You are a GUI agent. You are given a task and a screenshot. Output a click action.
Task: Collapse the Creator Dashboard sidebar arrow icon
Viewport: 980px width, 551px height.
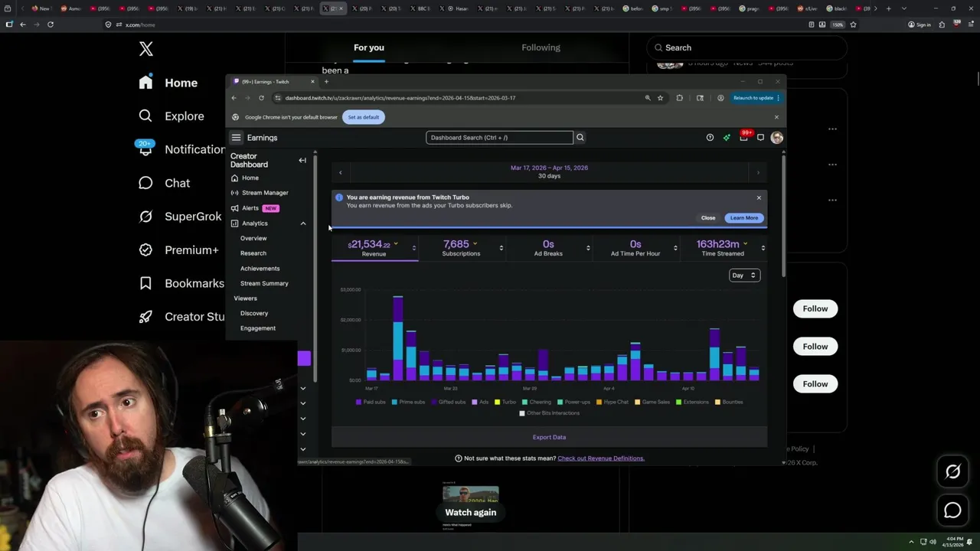(x=302, y=161)
